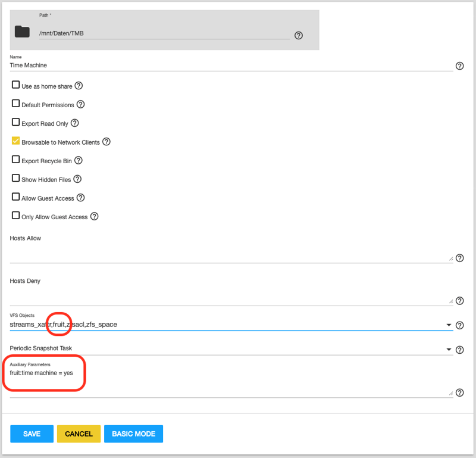Image resolution: width=476 pixels, height=458 pixels.
Task: Click the folder icon next to Path
Action: coord(21,30)
